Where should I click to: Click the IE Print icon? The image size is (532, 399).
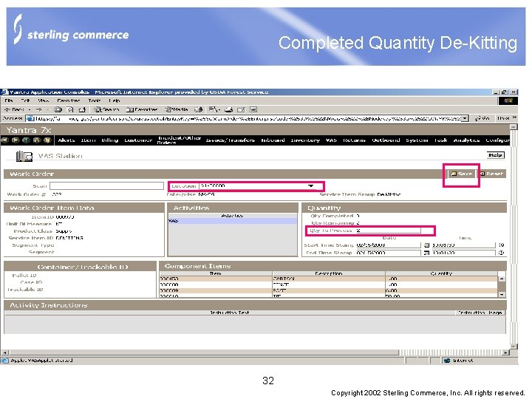pos(228,109)
